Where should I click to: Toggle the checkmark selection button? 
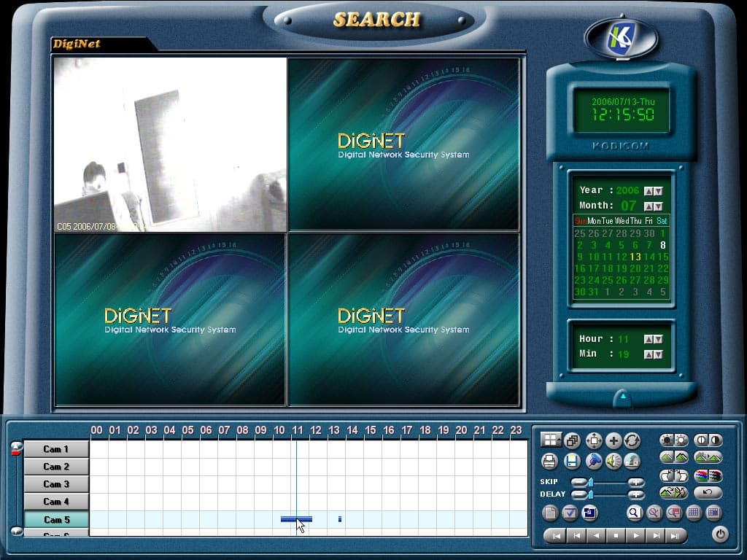point(570,513)
